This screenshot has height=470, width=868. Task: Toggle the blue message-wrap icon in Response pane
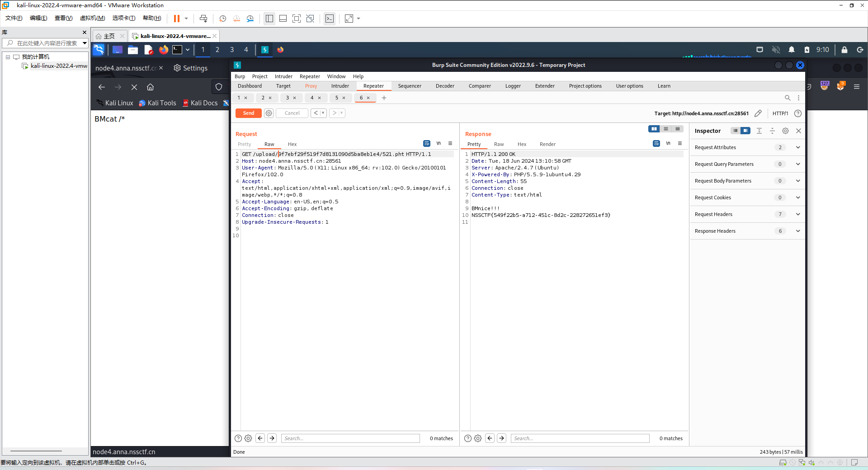(x=656, y=143)
